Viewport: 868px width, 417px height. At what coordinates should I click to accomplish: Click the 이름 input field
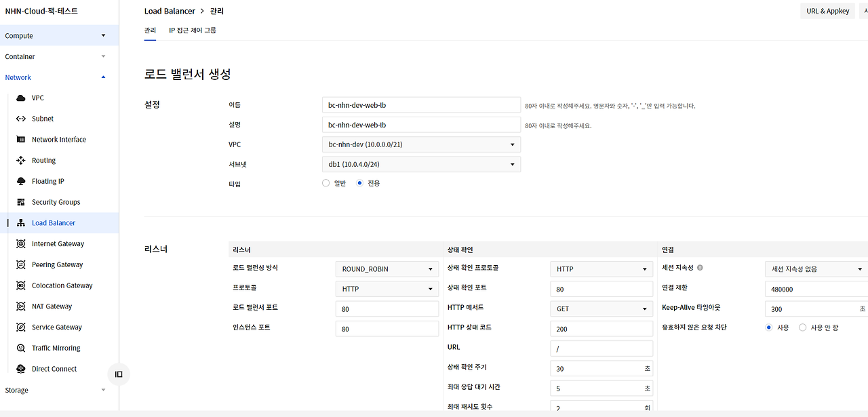click(x=420, y=104)
